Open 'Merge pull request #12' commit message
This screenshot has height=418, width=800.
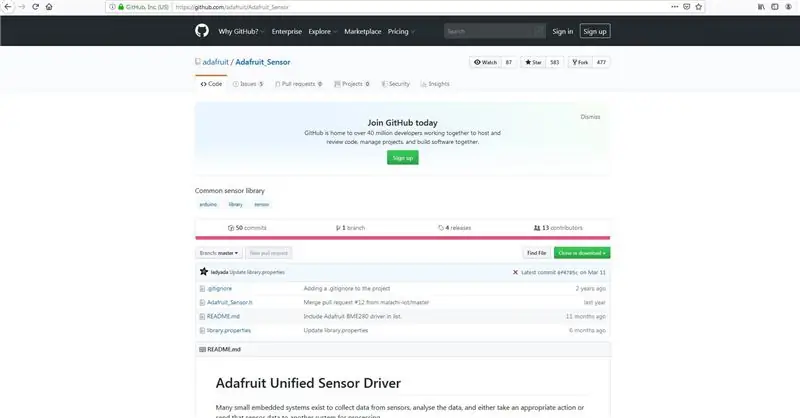(366, 302)
